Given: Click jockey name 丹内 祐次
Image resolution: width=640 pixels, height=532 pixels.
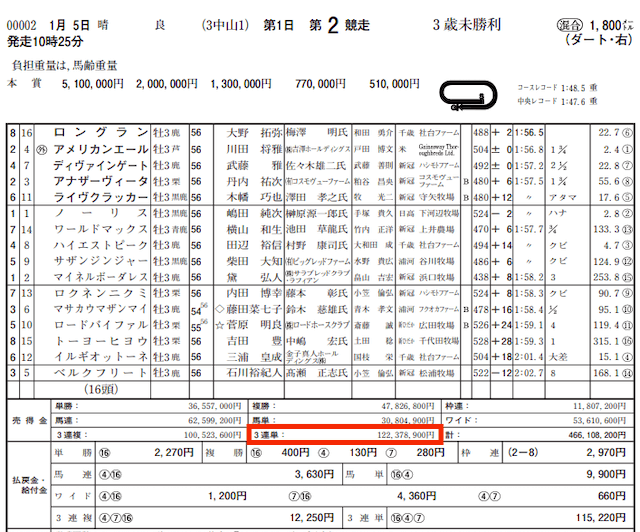Looking at the screenshot, I should click(x=254, y=181).
